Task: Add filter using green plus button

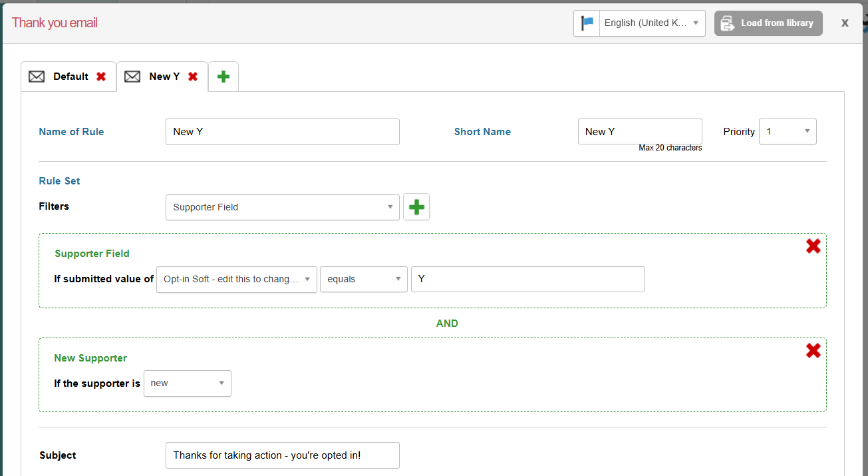Action: [x=416, y=207]
